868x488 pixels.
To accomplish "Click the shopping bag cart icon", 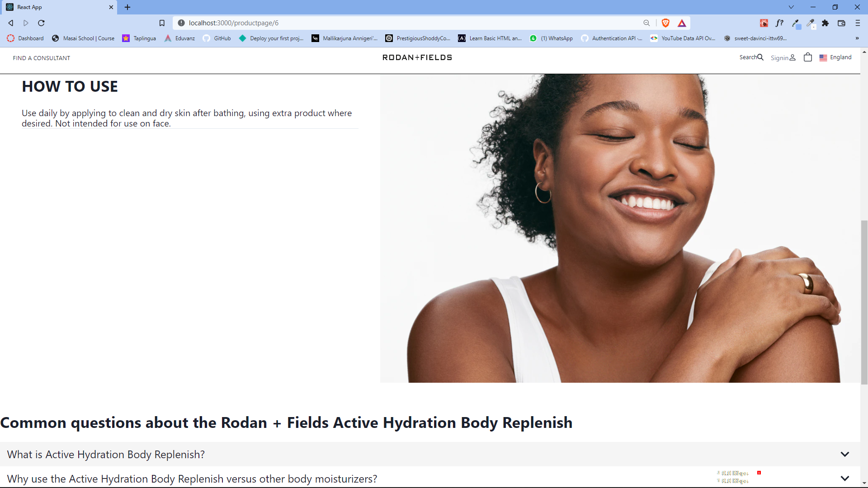I will tap(807, 57).
